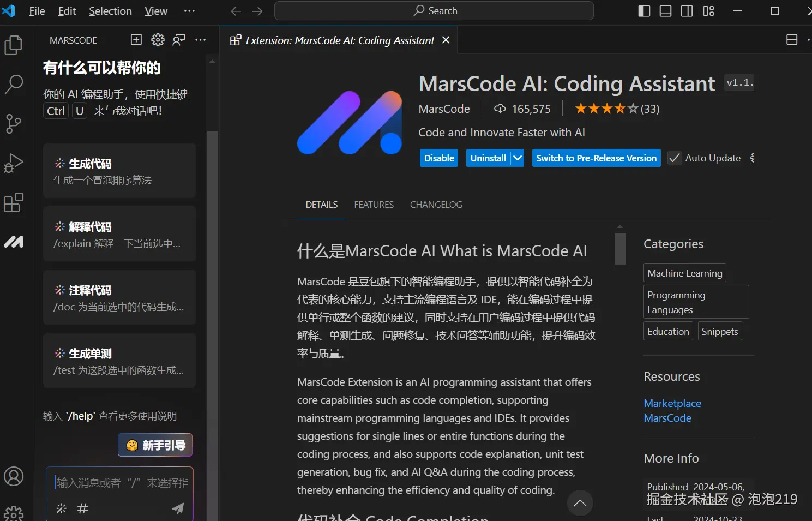812x521 pixels.
Task: Click the MarsCode extension logo
Action: click(350, 123)
